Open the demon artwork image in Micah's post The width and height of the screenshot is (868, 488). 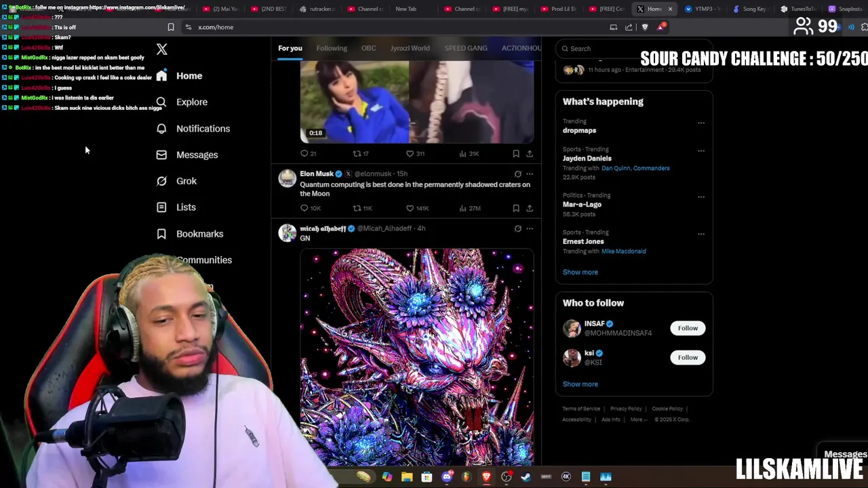417,356
